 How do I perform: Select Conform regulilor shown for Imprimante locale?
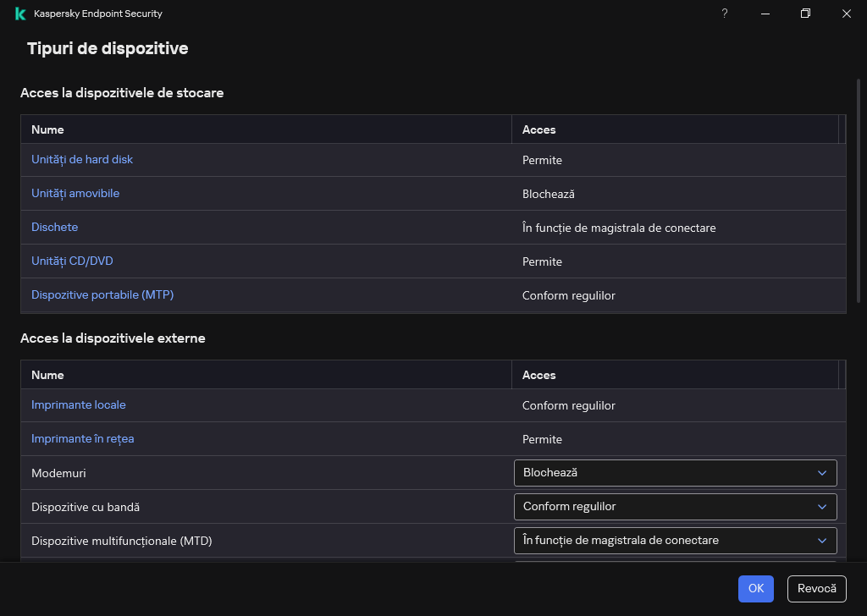coord(569,404)
